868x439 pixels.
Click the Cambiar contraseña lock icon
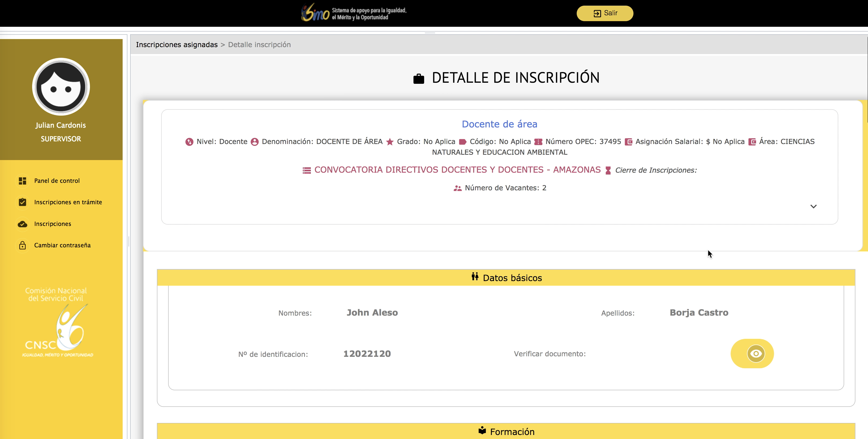click(22, 245)
